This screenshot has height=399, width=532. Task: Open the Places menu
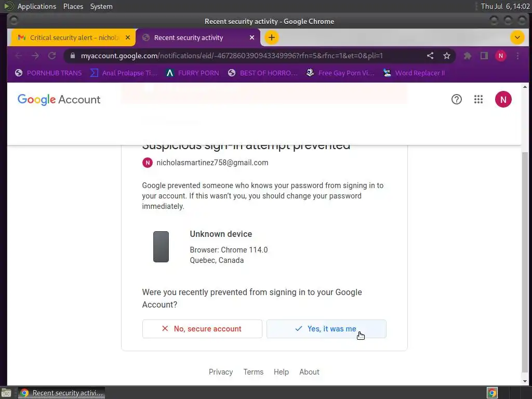point(73,6)
